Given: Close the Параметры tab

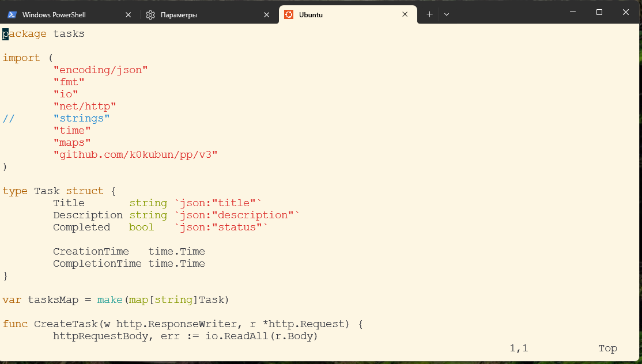Looking at the screenshot, I should 266,15.
